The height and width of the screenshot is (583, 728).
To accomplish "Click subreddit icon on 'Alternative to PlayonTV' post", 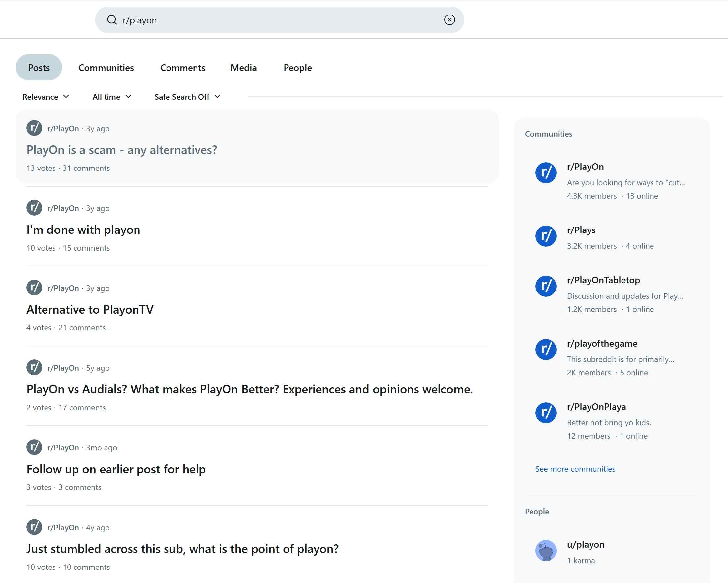I will coord(34,288).
